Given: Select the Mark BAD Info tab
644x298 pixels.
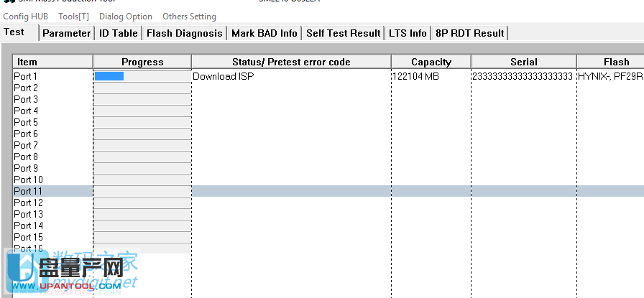Looking at the screenshot, I should (264, 33).
